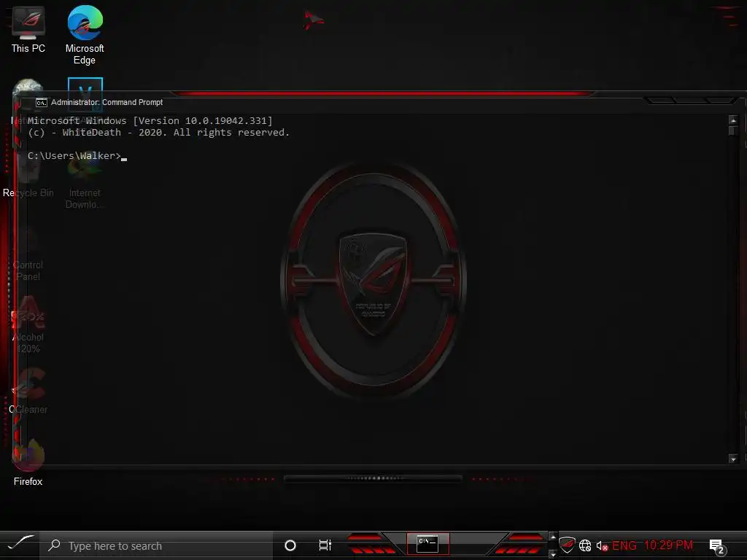Click Command Prompt title bar icon

[42, 102]
